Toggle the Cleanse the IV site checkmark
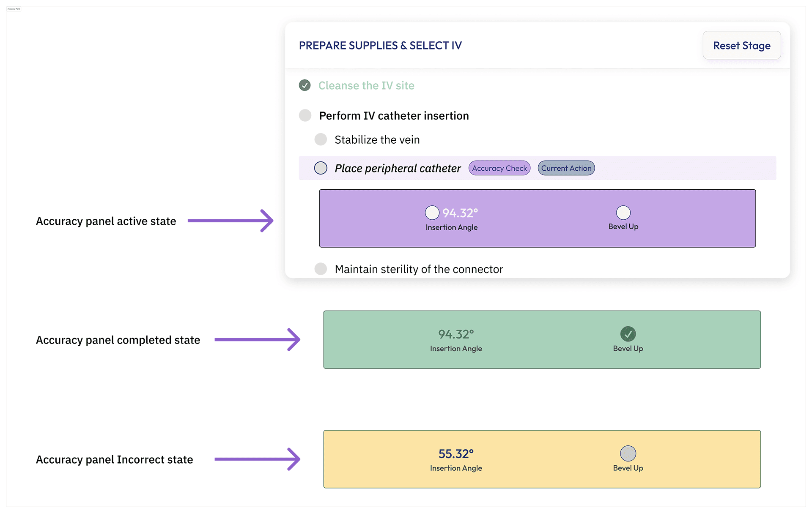The height and width of the screenshot is (513, 812). coord(304,85)
